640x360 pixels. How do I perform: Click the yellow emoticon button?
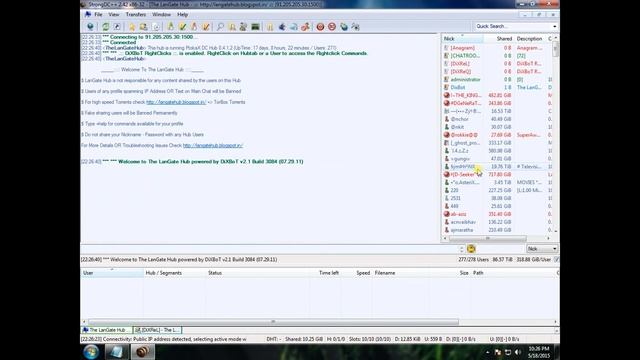[471, 249]
